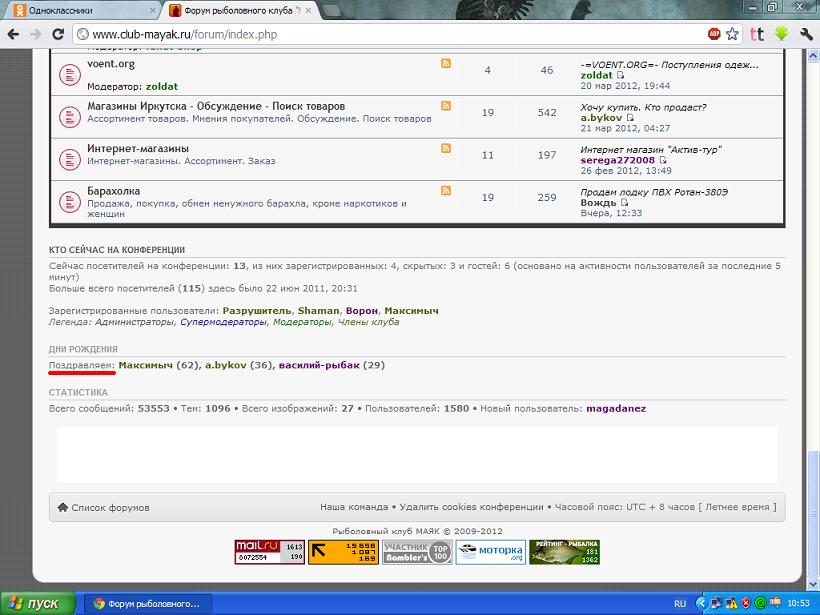Go to latest post by a.bykov icon
This screenshot has height=615, width=820.
pyautogui.click(x=630, y=118)
